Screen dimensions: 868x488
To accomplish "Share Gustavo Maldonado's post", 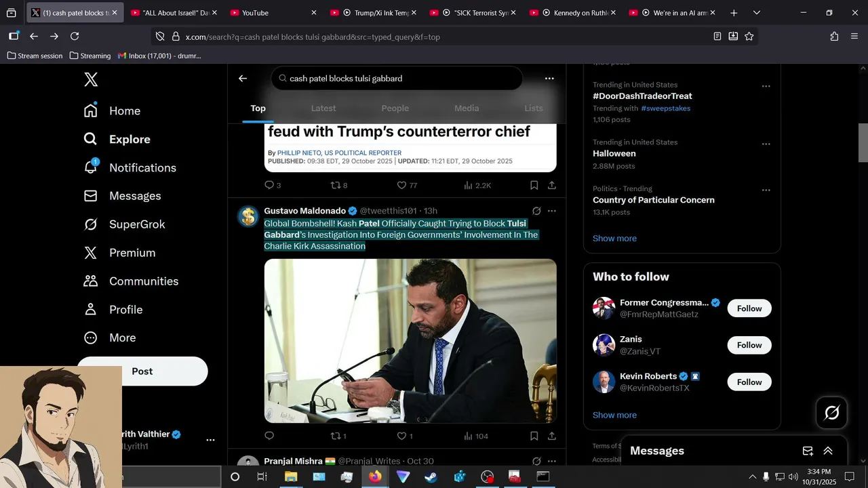I will point(552,436).
